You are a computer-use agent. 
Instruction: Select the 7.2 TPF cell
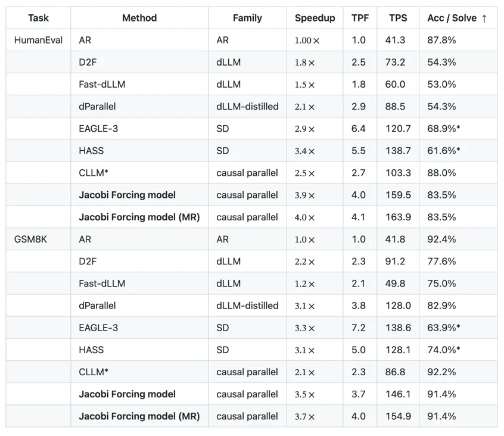coord(359,328)
